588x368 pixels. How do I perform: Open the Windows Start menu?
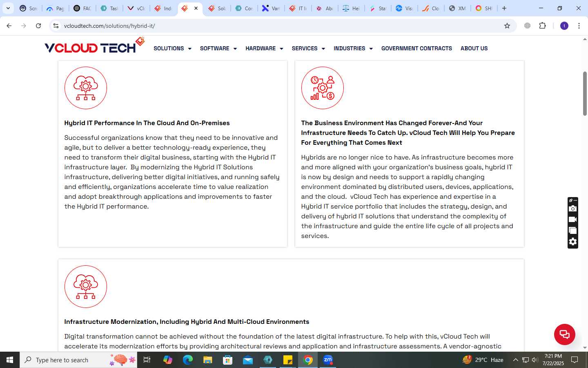coord(10,360)
